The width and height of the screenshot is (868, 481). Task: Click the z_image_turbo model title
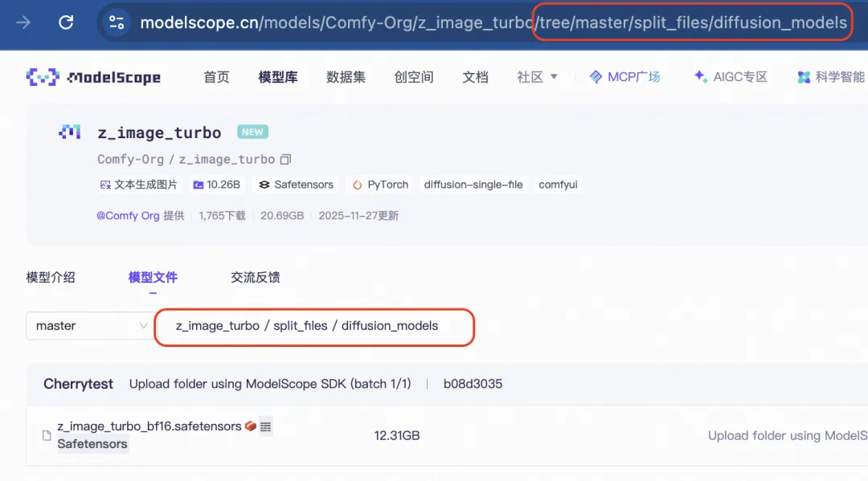[159, 132]
